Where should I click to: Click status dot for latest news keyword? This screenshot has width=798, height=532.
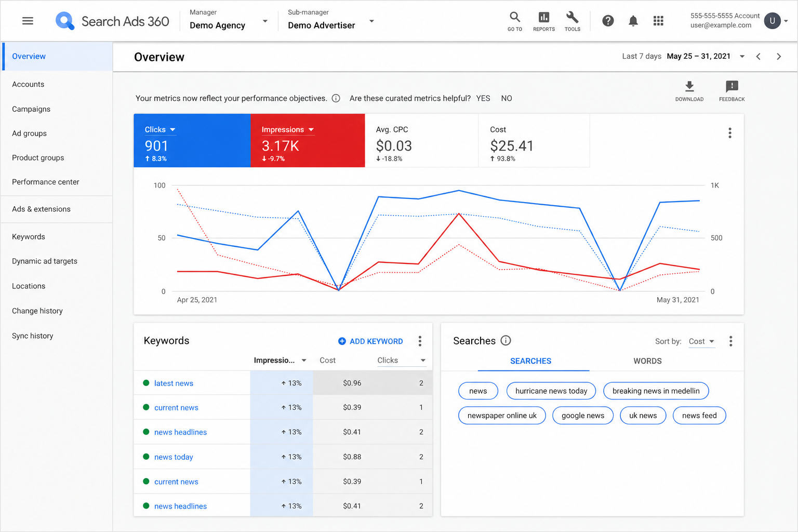coord(146,383)
